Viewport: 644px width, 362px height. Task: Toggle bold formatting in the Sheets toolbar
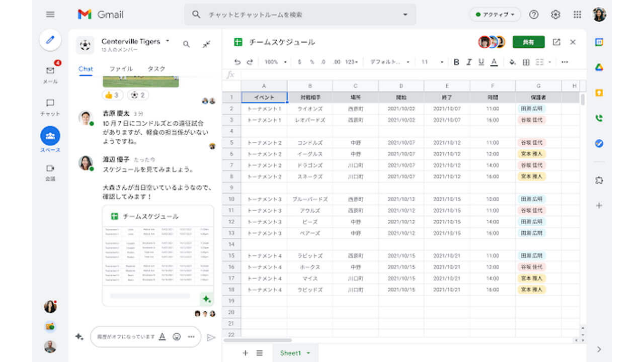(x=456, y=62)
